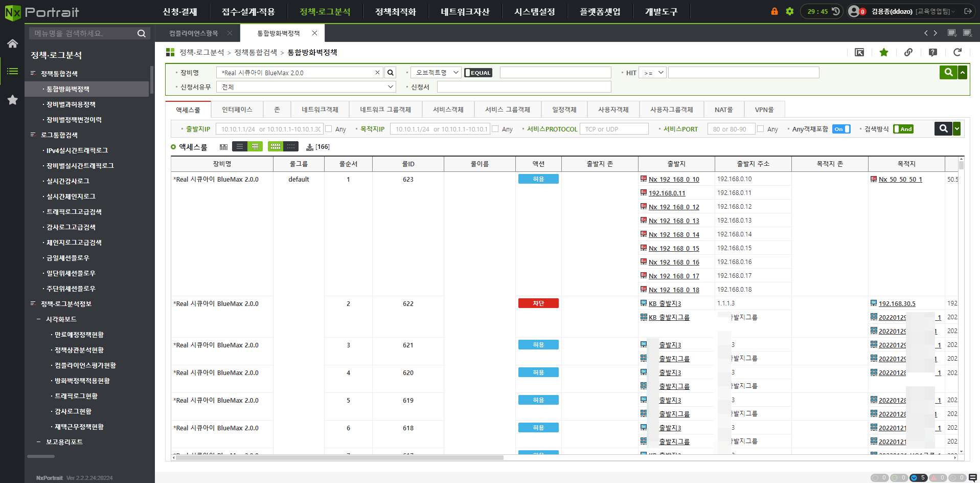Check Any box for 서비스PORT
Viewport: 980px width, 483px height.
(x=761, y=129)
